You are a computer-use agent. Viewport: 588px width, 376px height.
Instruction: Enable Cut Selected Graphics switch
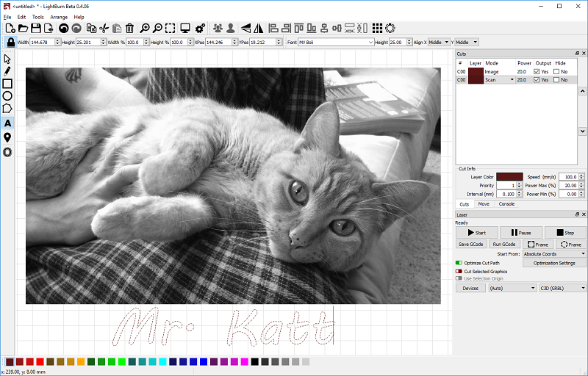point(459,271)
